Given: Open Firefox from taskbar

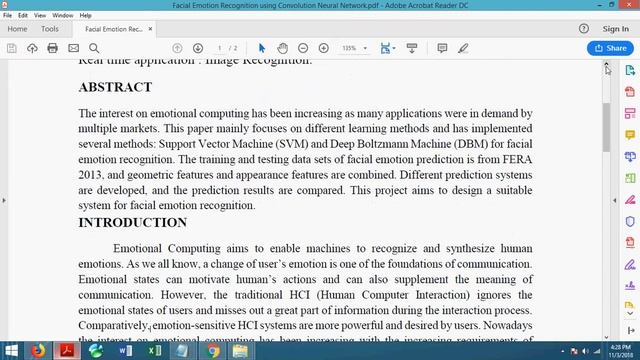Looking at the screenshot, I should point(38,351).
